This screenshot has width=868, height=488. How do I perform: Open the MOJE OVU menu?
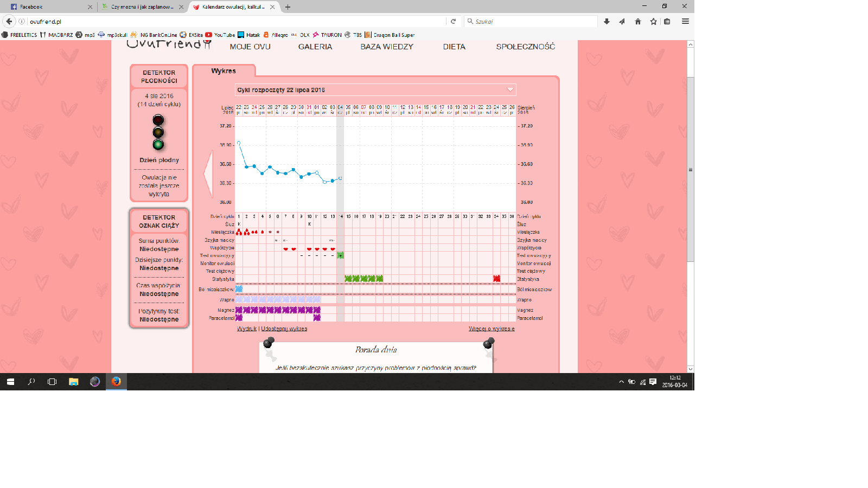click(250, 47)
